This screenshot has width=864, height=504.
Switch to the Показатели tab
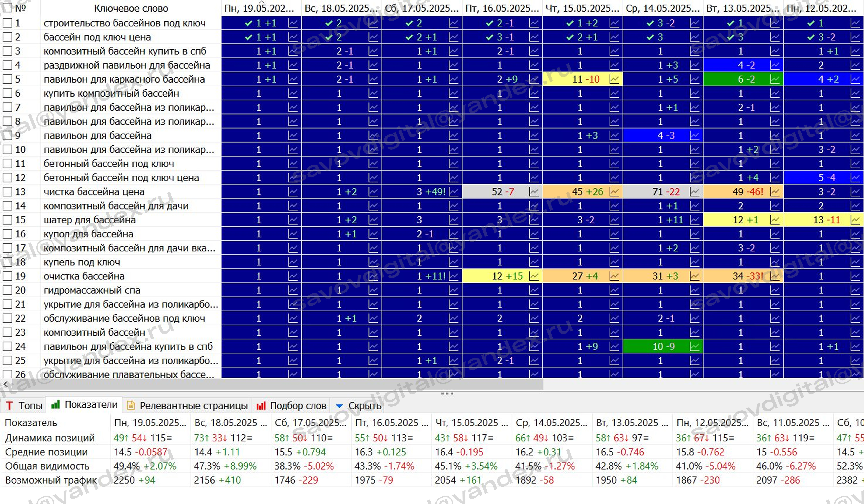(84, 405)
